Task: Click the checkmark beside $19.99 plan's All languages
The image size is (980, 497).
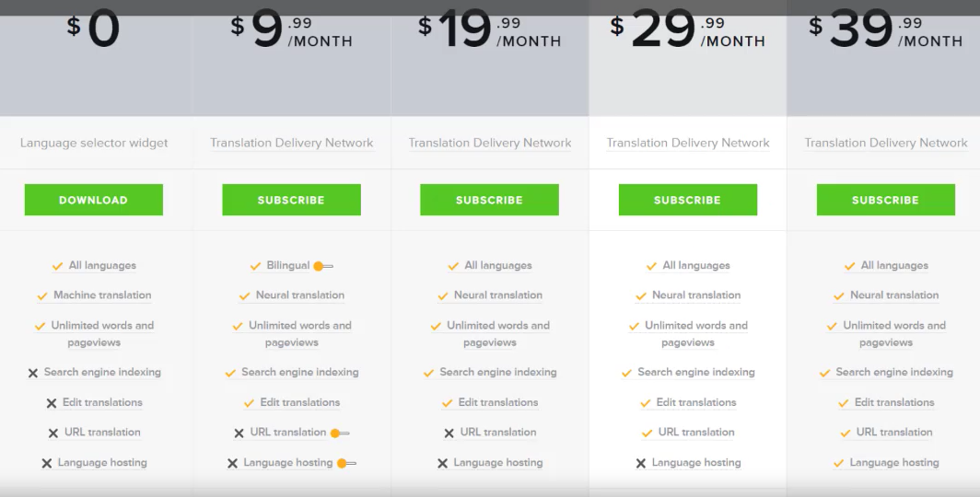Action: click(453, 266)
